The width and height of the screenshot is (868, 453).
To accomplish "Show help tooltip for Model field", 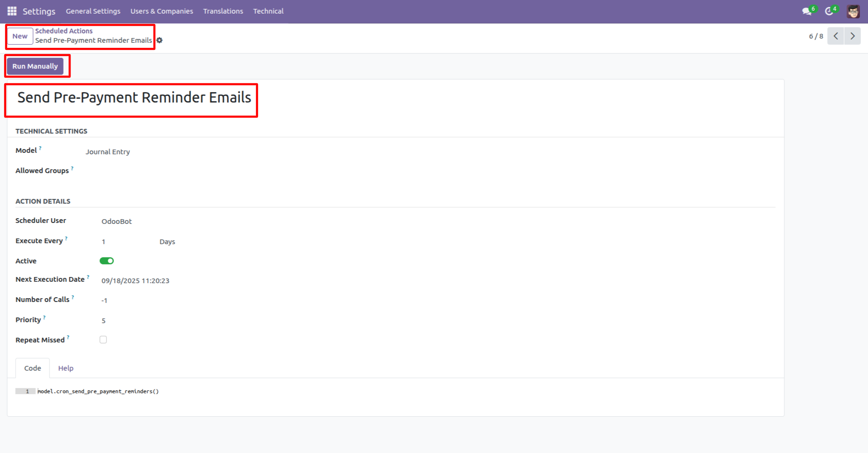I will [x=40, y=148].
